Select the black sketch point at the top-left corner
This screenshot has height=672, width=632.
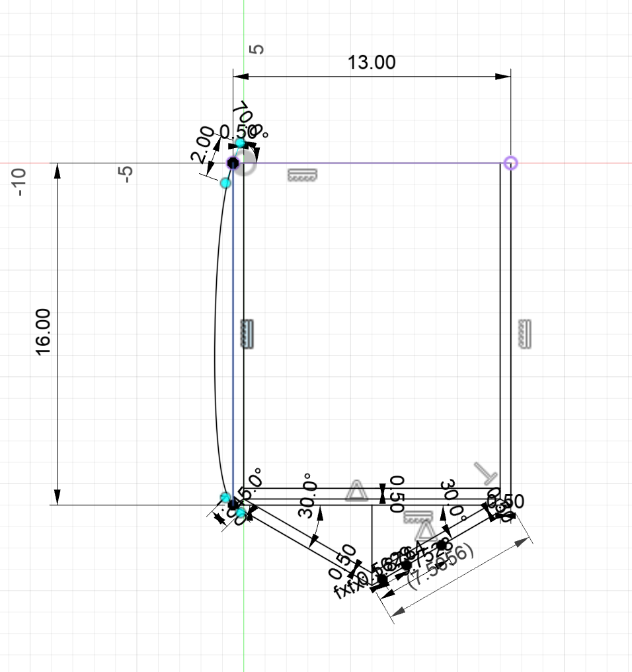coord(233,163)
